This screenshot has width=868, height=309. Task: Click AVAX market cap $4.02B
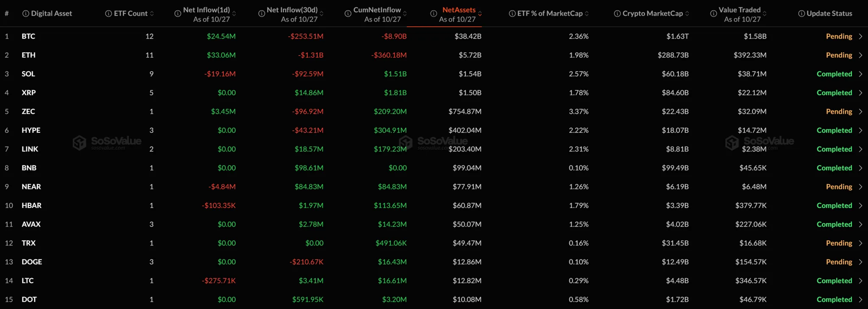(x=677, y=224)
